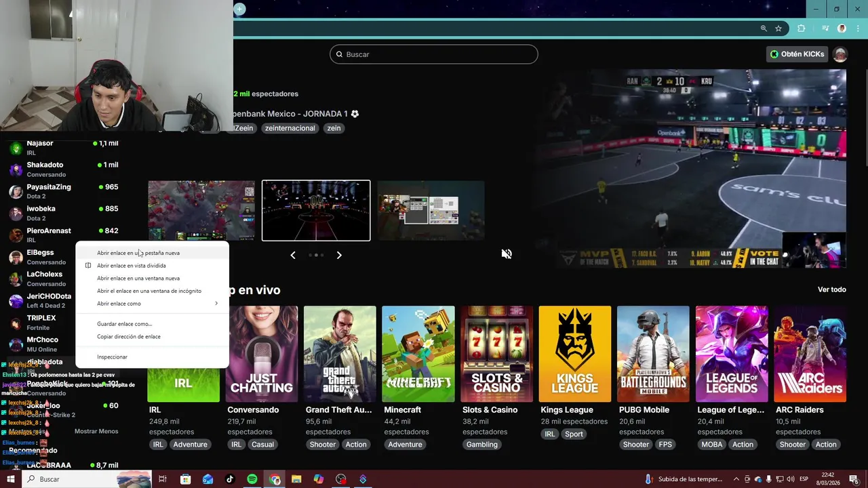Open Task View in taskbar
The image size is (868, 488).
pyautogui.click(x=163, y=479)
